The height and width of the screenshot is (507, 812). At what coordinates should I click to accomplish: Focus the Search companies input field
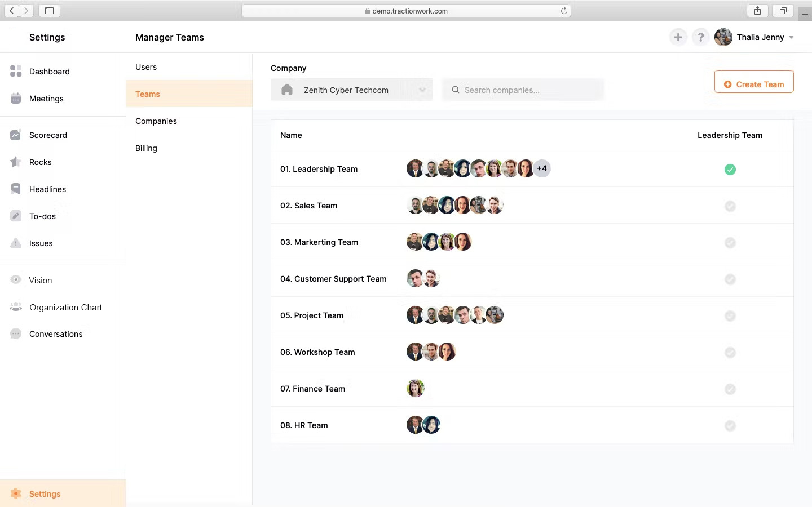[x=530, y=90]
